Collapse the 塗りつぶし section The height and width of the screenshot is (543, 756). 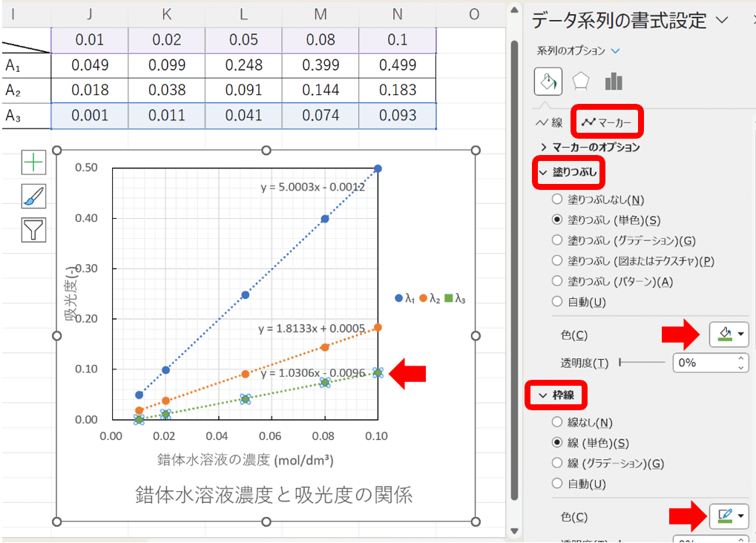click(568, 172)
